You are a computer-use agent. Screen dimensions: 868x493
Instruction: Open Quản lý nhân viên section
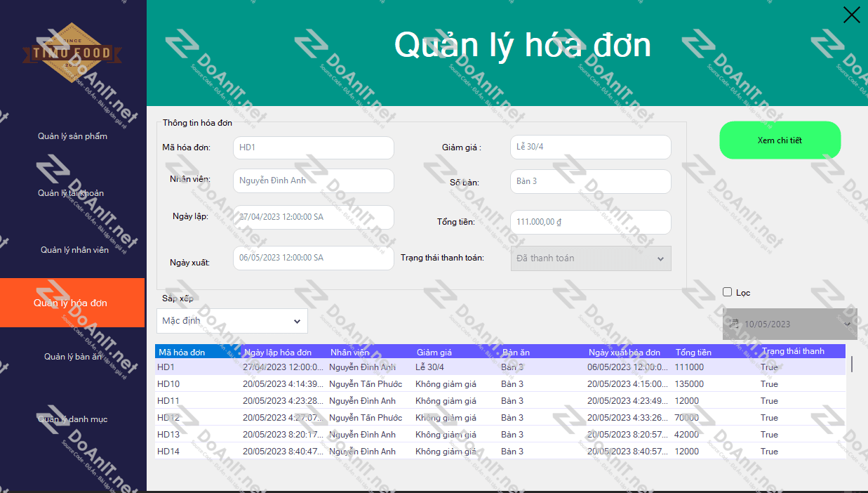(x=73, y=250)
